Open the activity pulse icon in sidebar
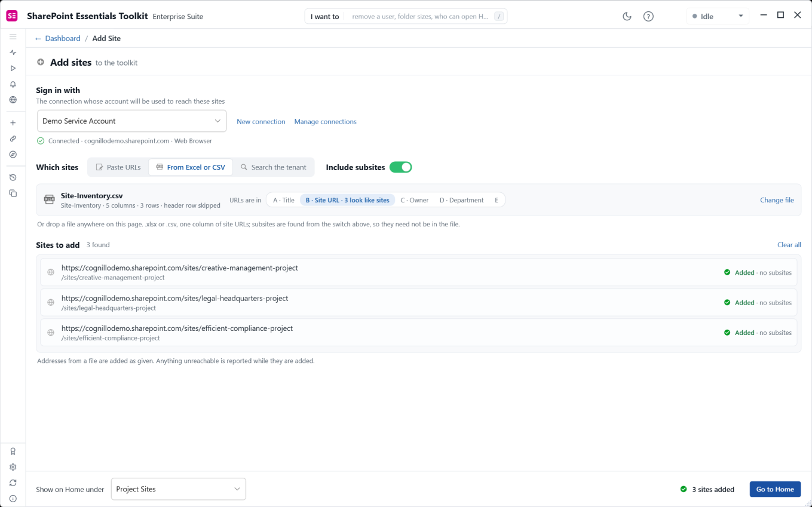Screen dimensions: 812x507 (13, 53)
